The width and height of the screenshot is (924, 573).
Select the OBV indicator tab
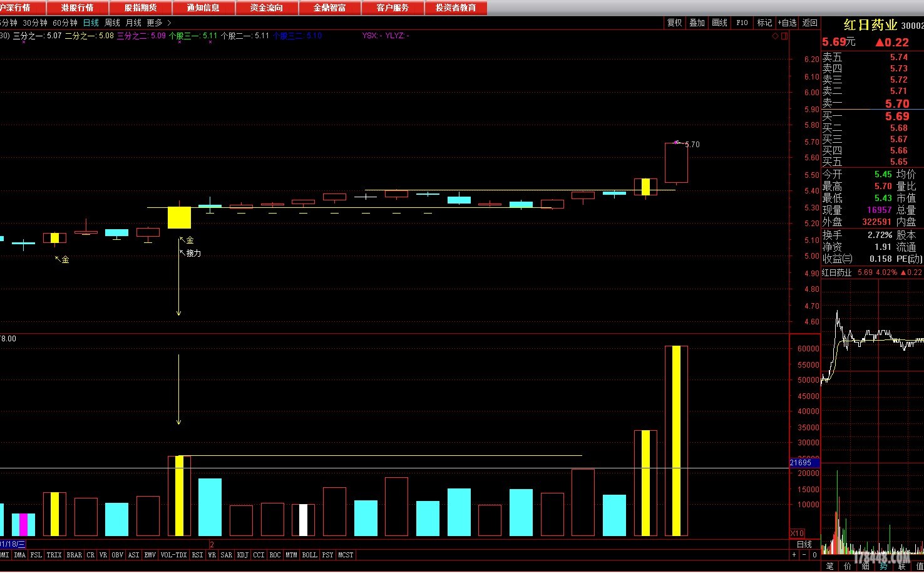(118, 555)
